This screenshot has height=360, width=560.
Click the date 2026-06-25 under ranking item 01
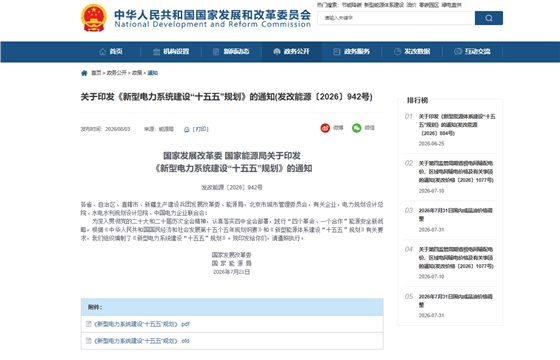[431, 144]
